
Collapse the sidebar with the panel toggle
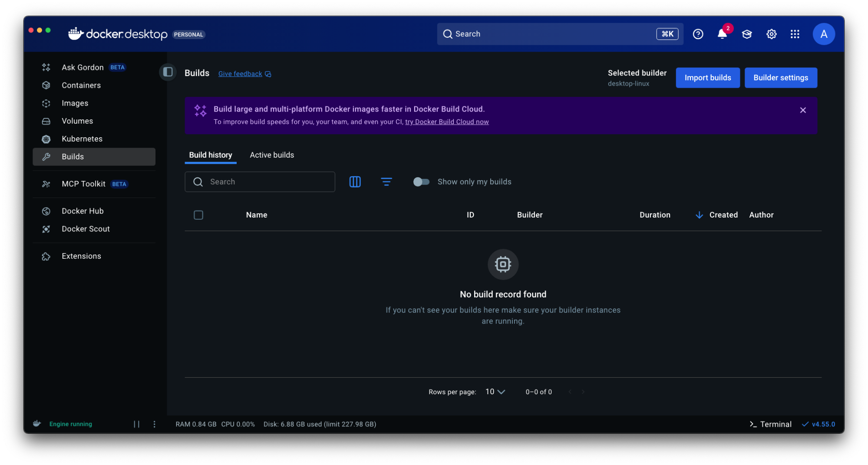[x=168, y=72]
